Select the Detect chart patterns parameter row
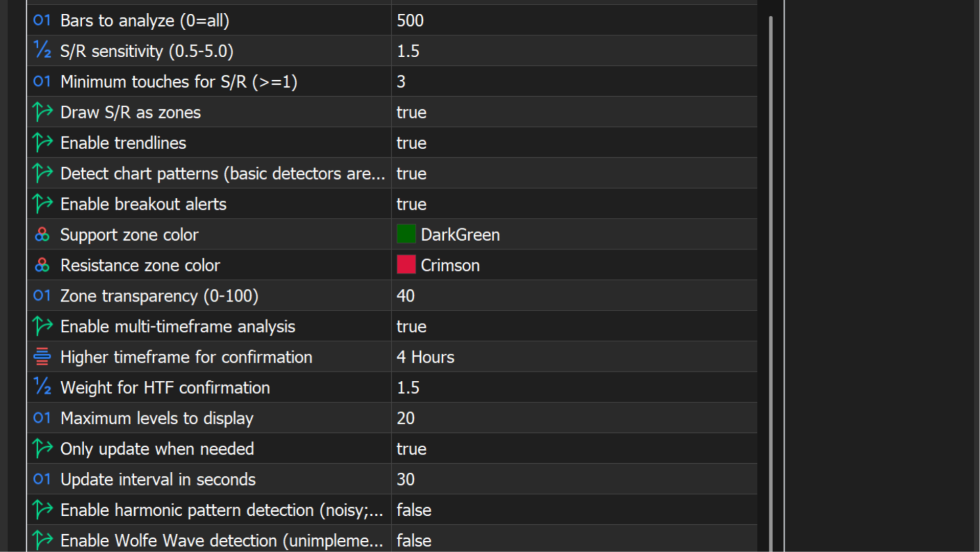Screen dimensions: 980x552 click(222, 174)
